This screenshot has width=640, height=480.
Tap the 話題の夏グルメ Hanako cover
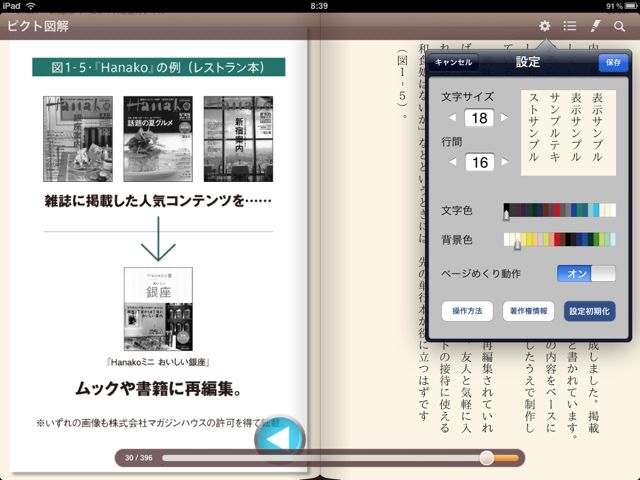pyautogui.click(x=158, y=139)
